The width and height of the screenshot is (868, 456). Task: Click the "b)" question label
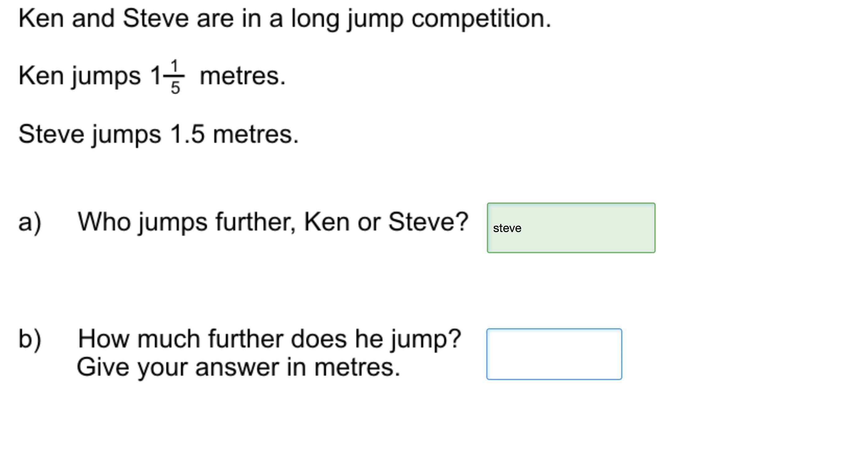point(30,339)
